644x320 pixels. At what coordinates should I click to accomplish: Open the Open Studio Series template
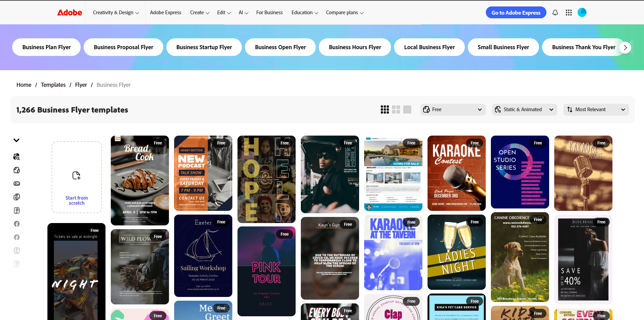coord(520,172)
